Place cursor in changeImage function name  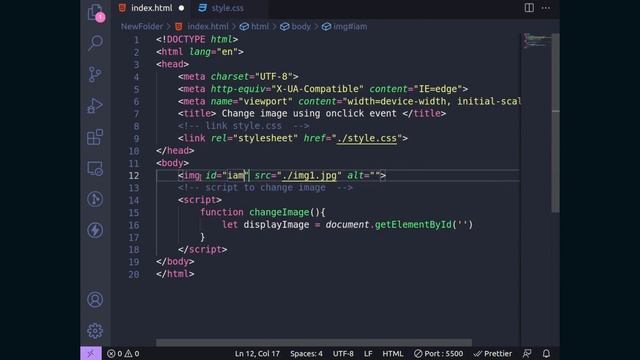point(279,212)
